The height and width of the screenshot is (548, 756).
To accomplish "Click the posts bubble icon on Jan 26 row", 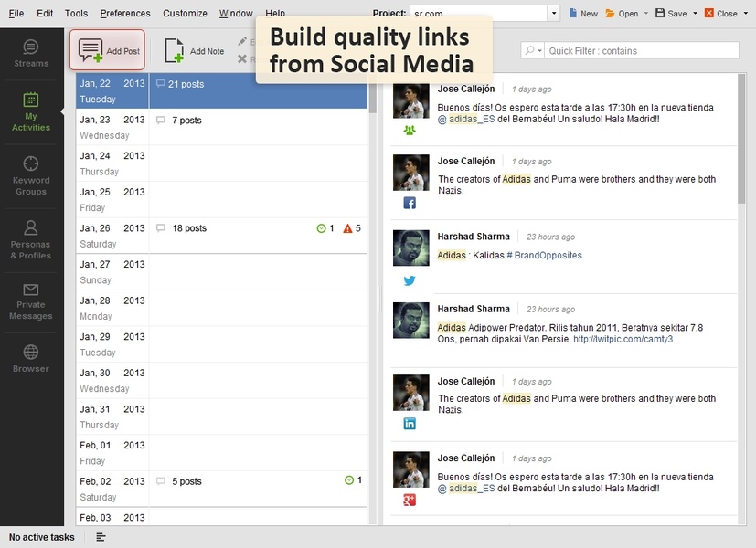I will (x=161, y=227).
